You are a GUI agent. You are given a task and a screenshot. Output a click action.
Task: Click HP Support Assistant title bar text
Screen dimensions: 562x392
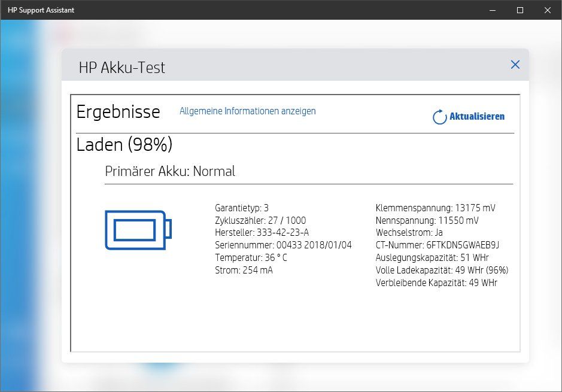[41, 10]
